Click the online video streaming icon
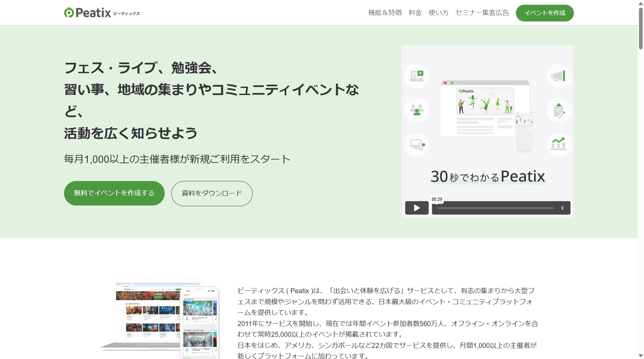 417,76
